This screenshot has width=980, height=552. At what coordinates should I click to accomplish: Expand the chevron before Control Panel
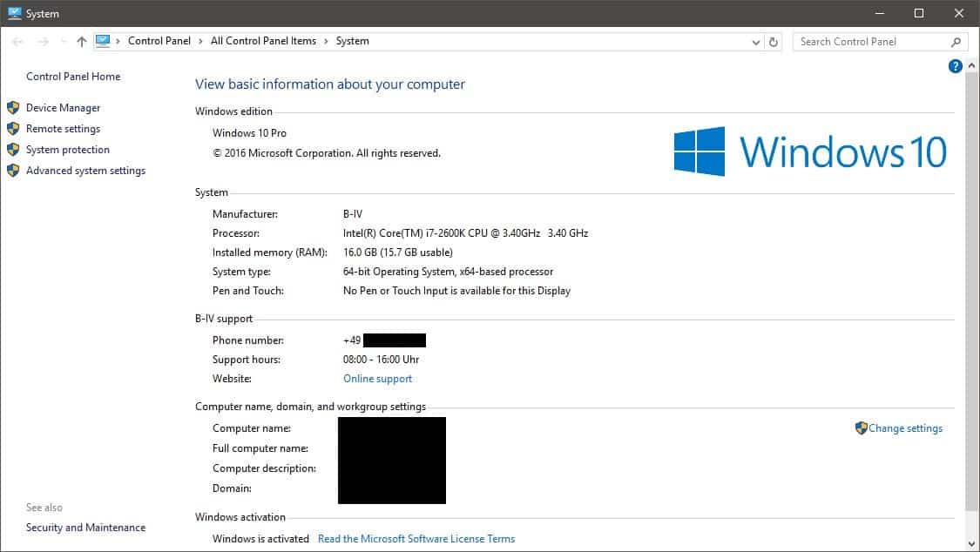pos(118,41)
